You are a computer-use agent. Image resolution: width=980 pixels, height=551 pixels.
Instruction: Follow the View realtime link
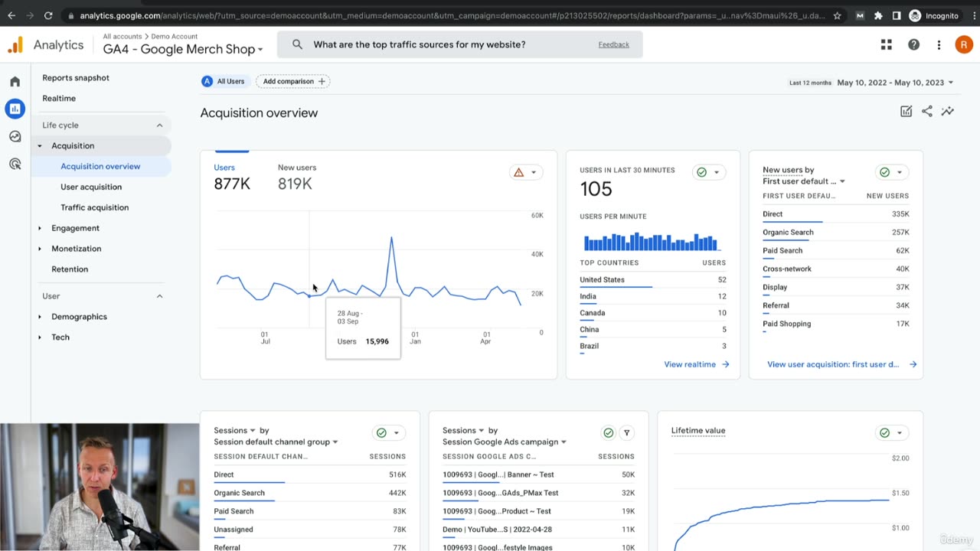click(x=697, y=364)
